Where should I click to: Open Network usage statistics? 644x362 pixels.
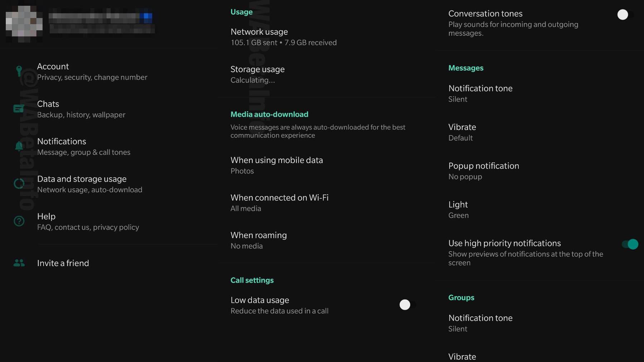point(259,36)
